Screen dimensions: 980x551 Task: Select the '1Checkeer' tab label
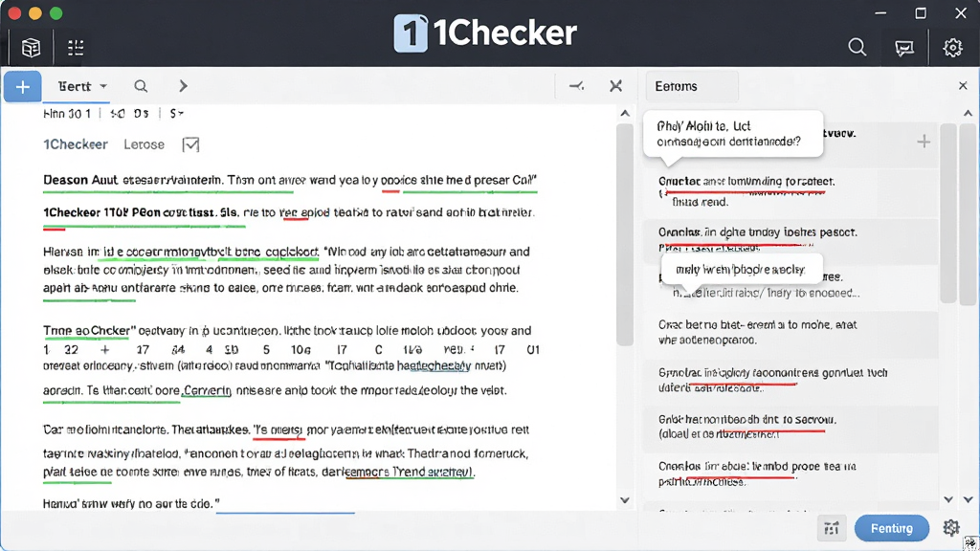tap(76, 144)
